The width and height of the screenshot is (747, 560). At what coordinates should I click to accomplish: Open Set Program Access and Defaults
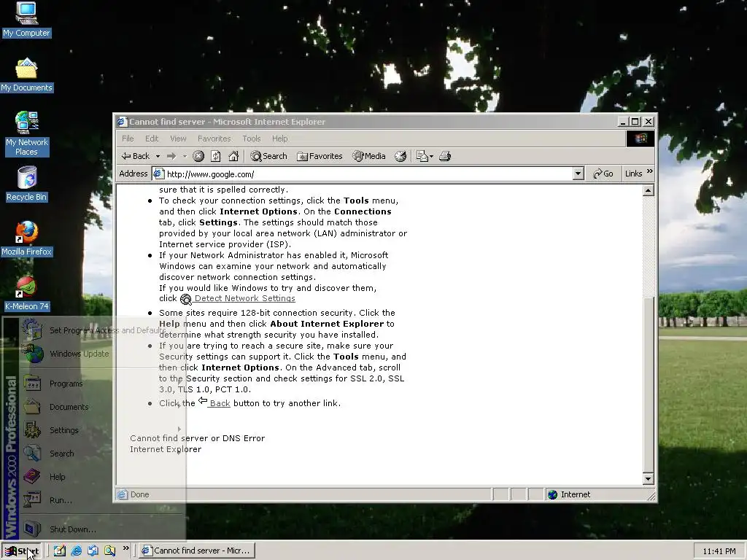101,330
